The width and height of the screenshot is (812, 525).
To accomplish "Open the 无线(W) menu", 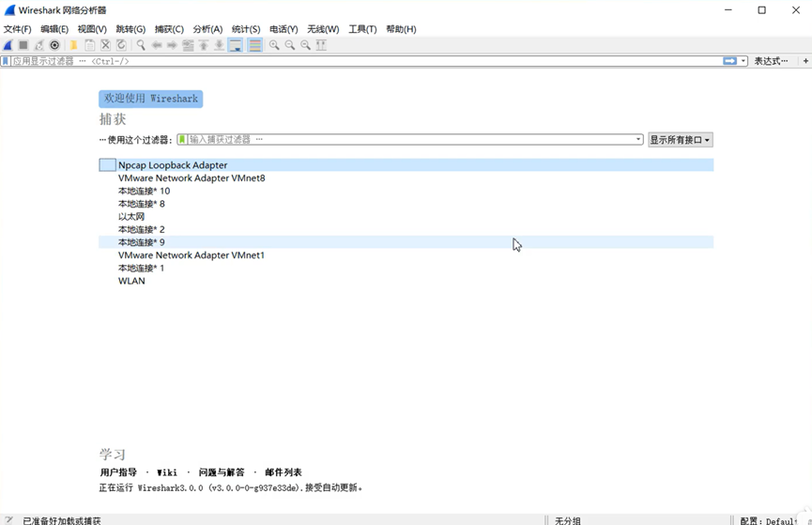I will (323, 29).
